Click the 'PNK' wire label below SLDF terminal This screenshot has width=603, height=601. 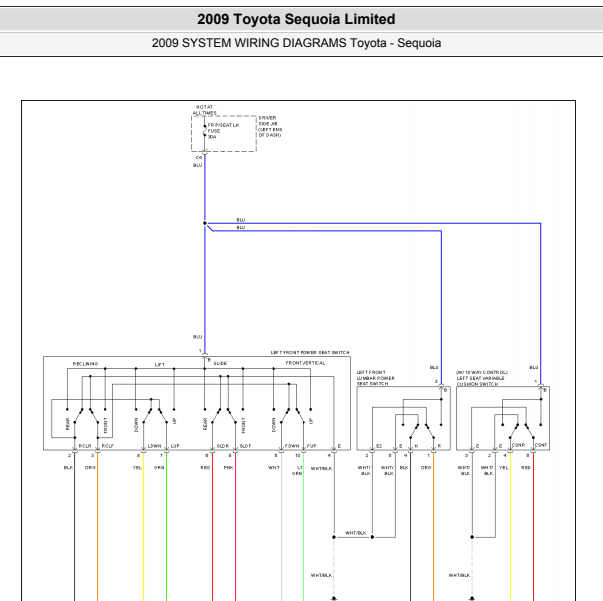pyautogui.click(x=228, y=468)
